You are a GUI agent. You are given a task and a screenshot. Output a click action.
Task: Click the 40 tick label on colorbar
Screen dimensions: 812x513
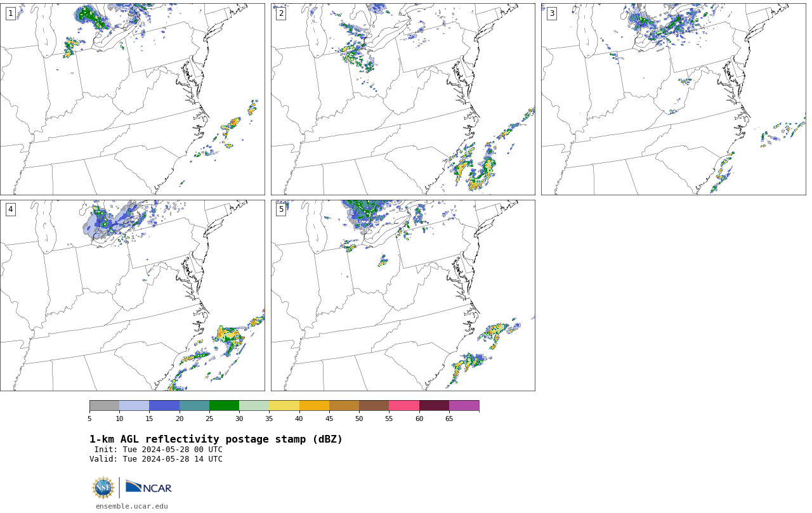(299, 419)
